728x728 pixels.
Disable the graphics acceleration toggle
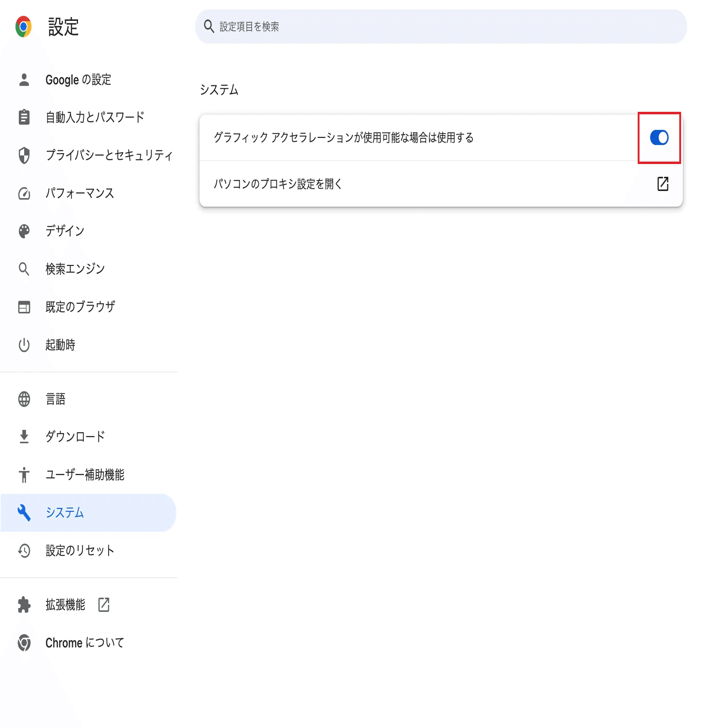coord(659,137)
